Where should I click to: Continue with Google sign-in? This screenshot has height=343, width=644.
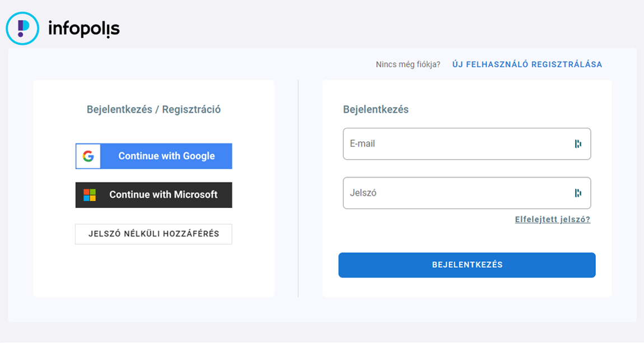pyautogui.click(x=153, y=156)
